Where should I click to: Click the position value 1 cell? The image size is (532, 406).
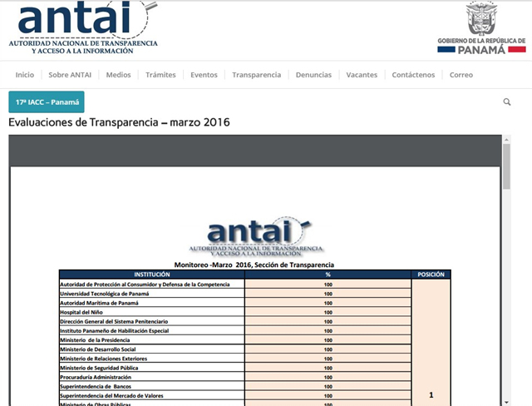coord(431,343)
